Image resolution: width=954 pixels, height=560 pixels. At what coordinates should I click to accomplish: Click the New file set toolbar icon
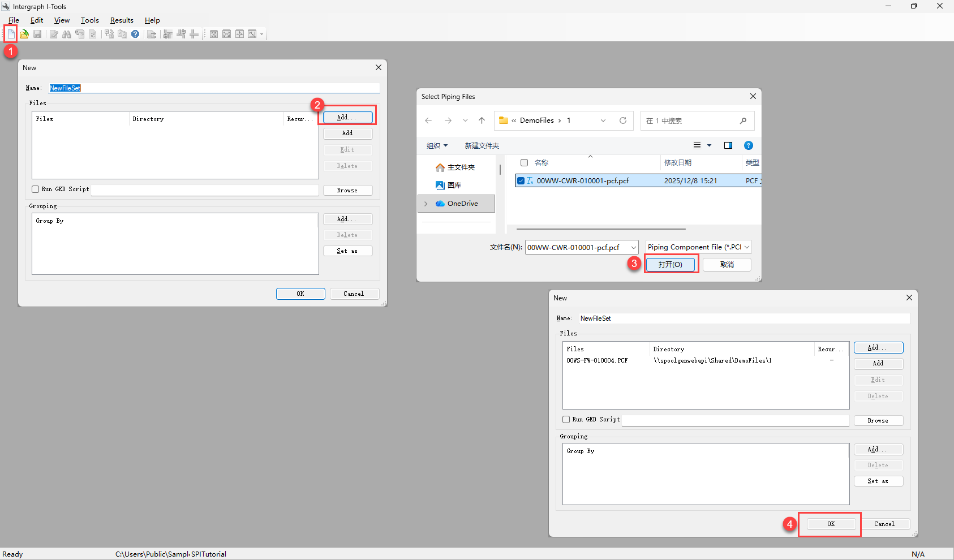(x=11, y=34)
